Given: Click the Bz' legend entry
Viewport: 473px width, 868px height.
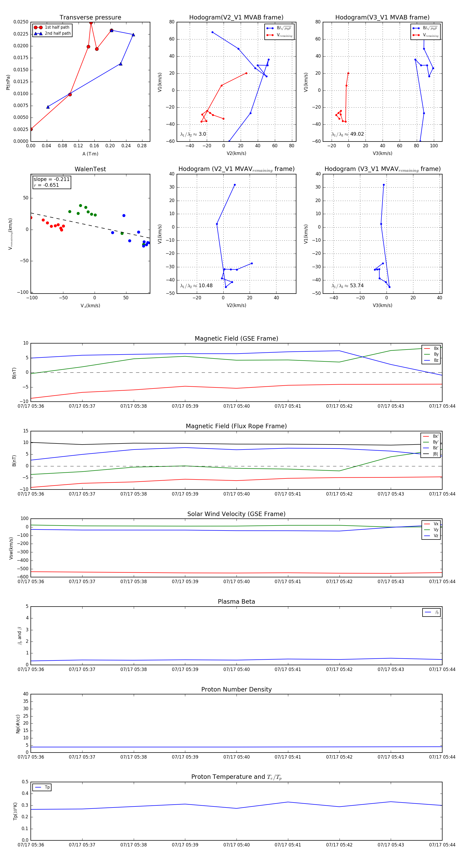Looking at the screenshot, I should (x=431, y=448).
